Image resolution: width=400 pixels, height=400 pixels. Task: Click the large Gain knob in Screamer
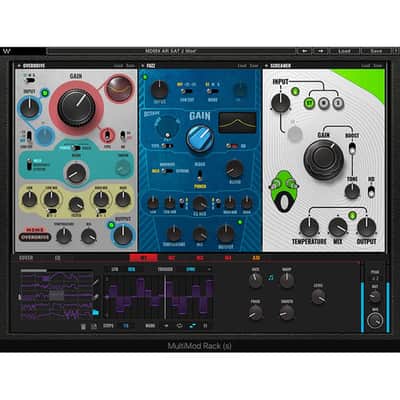pyautogui.click(x=323, y=160)
